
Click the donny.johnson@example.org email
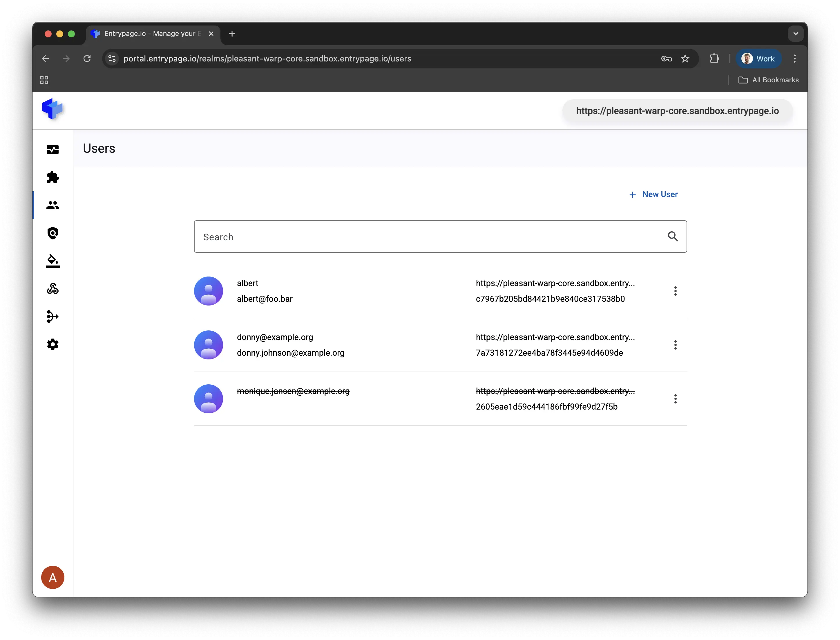290,353
